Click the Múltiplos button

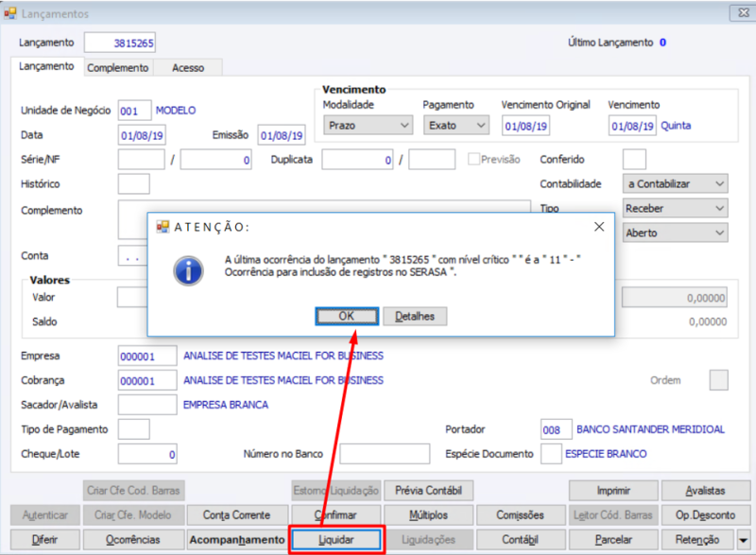(429, 515)
